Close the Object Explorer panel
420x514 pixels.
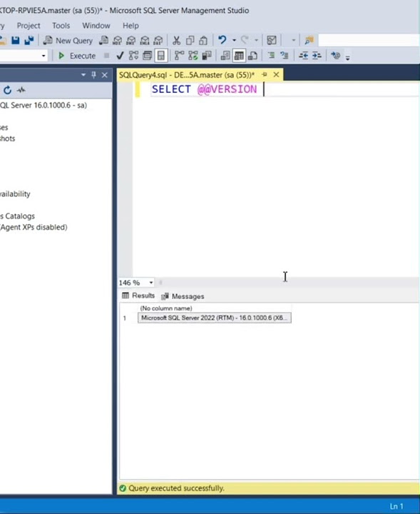click(x=104, y=76)
